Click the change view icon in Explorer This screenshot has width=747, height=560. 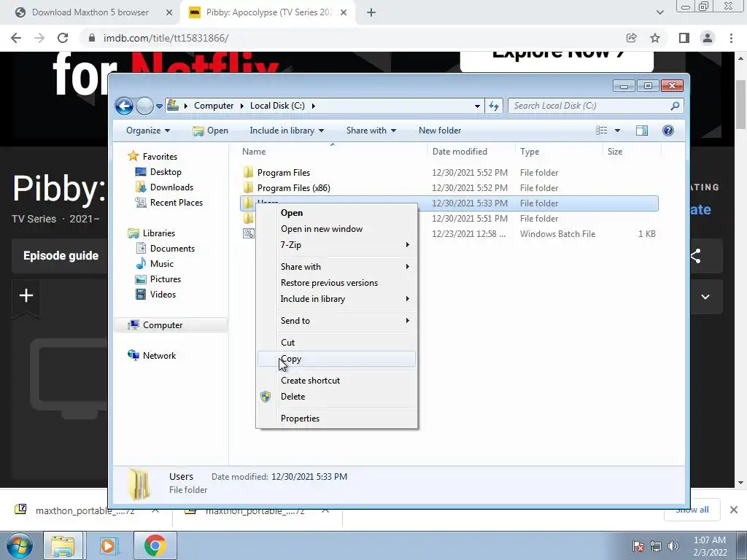(602, 131)
